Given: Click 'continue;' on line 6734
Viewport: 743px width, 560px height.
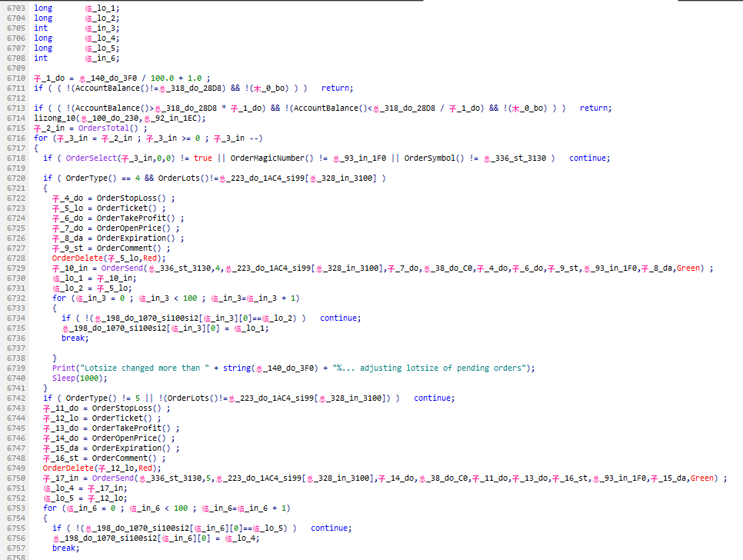Looking at the screenshot, I should 340,318.
